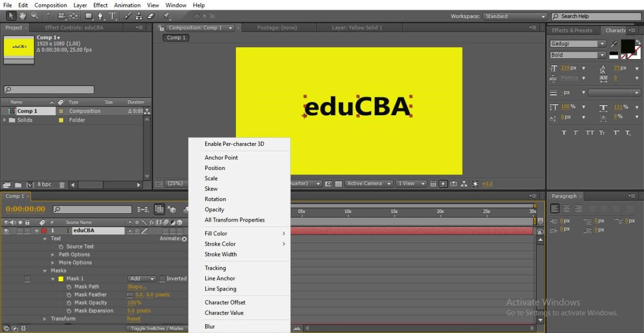Viewport: 644px width, 333px height.
Task: Expand the More Options group
Action: pyautogui.click(x=53, y=263)
